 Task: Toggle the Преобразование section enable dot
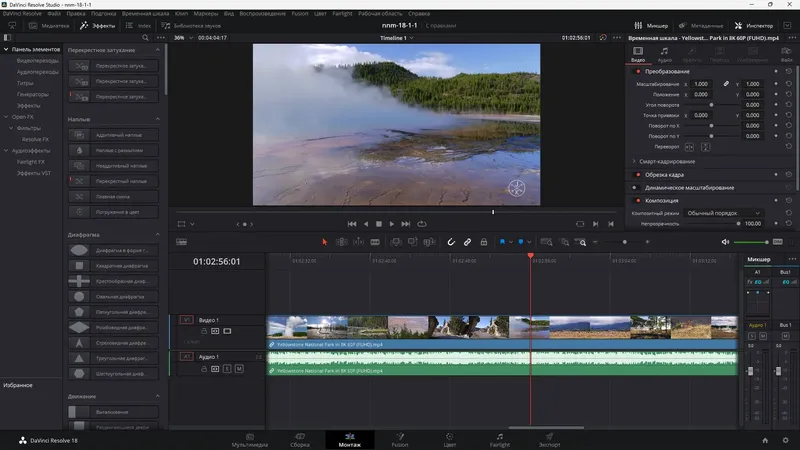coord(638,72)
